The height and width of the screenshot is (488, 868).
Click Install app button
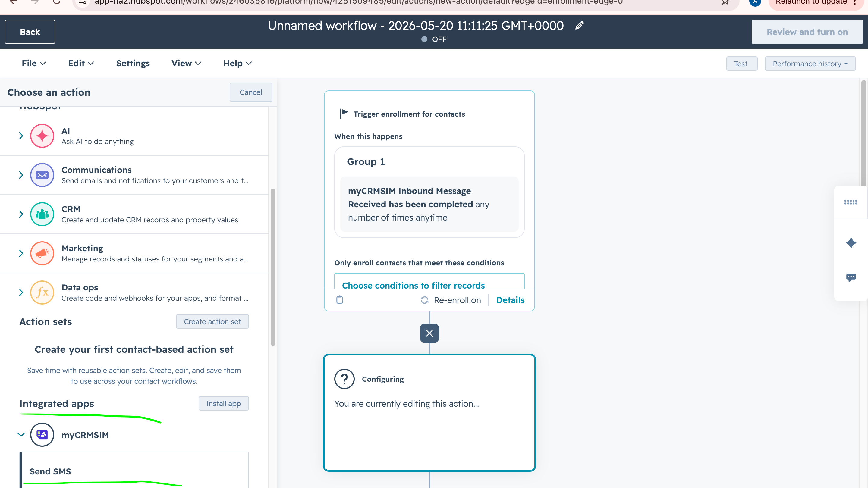(224, 403)
